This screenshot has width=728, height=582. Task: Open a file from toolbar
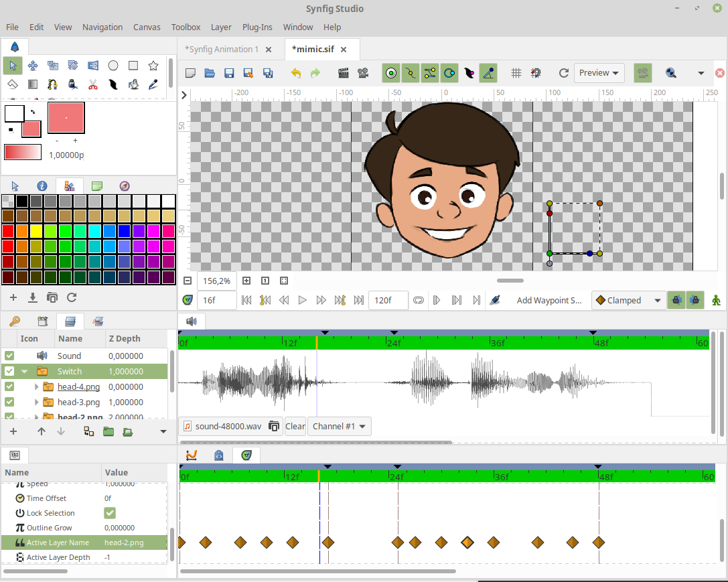210,73
